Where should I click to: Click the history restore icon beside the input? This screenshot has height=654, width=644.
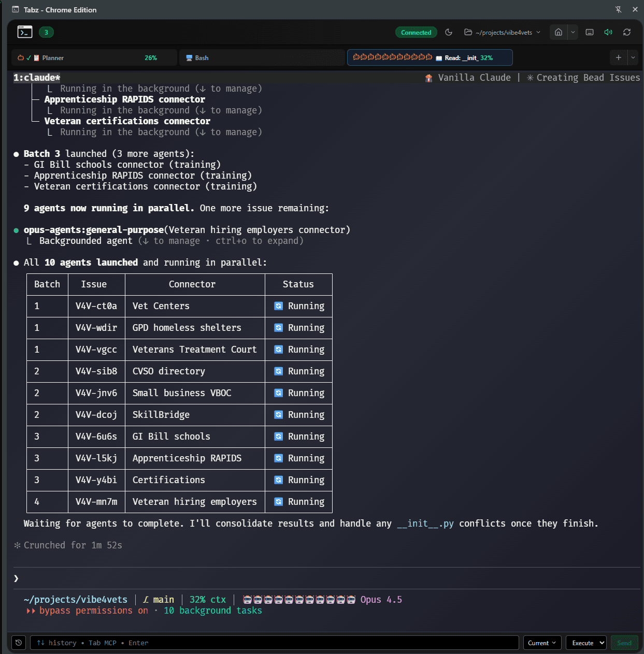coord(19,642)
